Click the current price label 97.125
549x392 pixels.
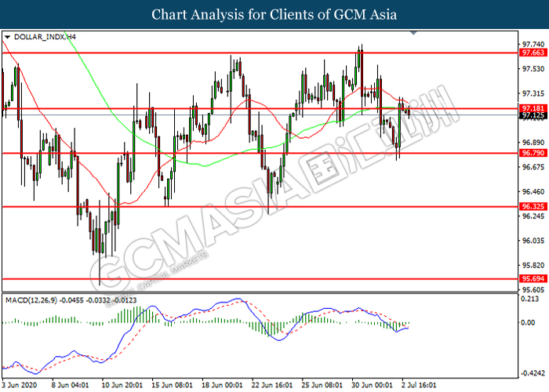coord(533,115)
